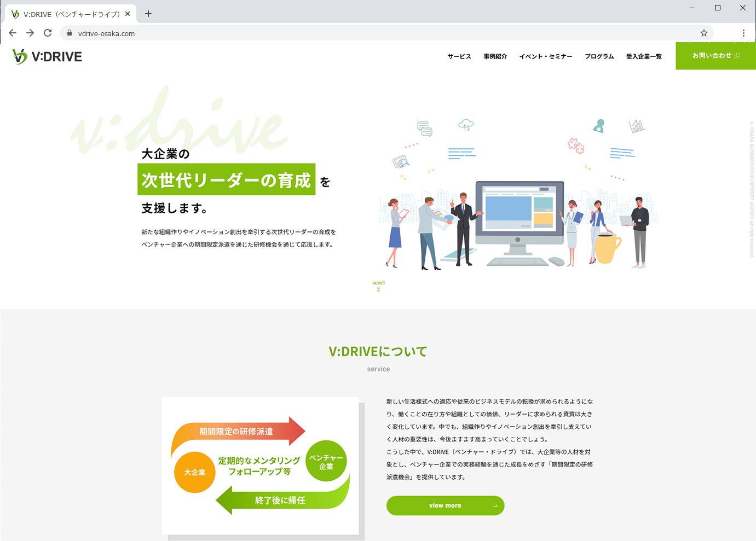The width and height of the screenshot is (756, 541).
Task: Open Chrome three-dot menu
Action: [x=743, y=33]
